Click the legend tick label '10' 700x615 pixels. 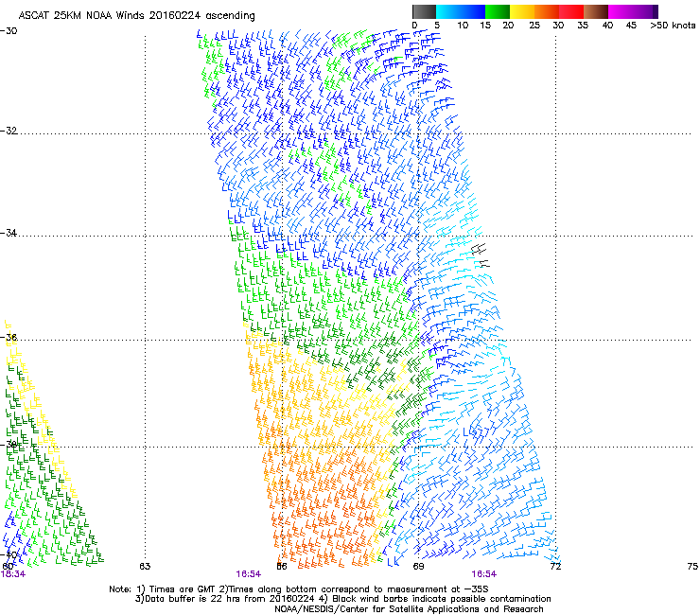(x=463, y=26)
